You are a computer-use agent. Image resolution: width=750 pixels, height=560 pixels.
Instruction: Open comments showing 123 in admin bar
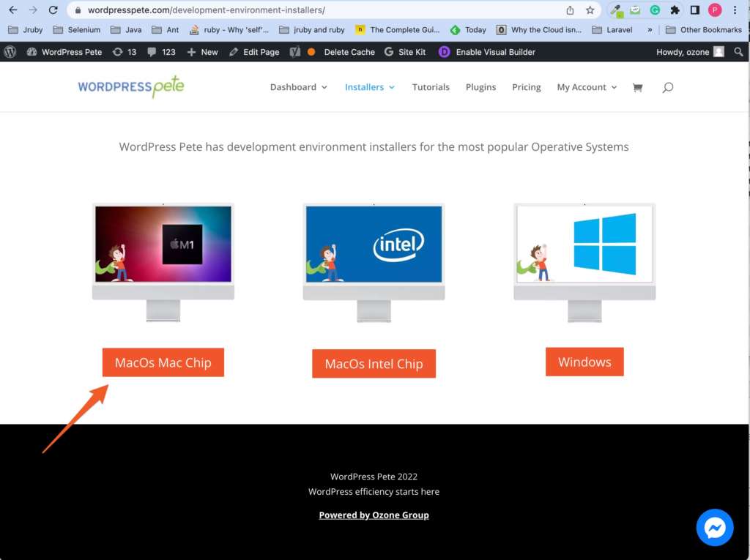click(x=161, y=52)
